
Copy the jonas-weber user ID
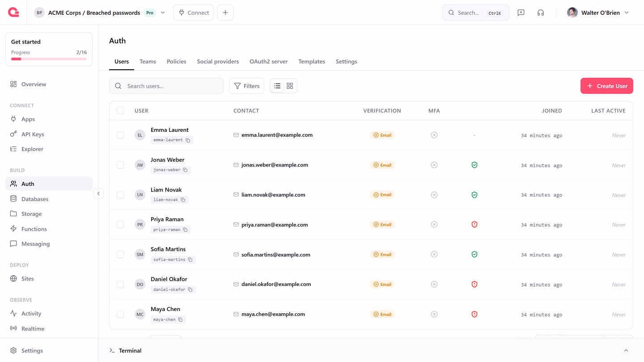pos(185,170)
